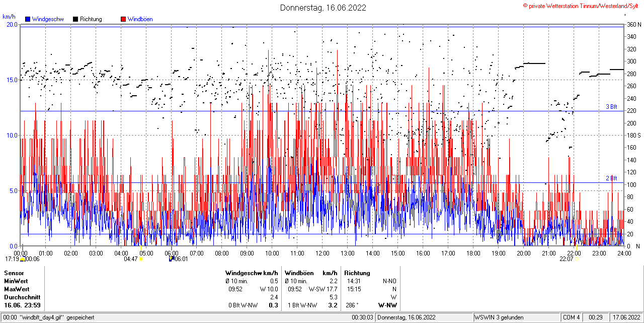644x323 pixels.
Task: Click the 22:07 sunset time
Action: [x=567, y=259]
